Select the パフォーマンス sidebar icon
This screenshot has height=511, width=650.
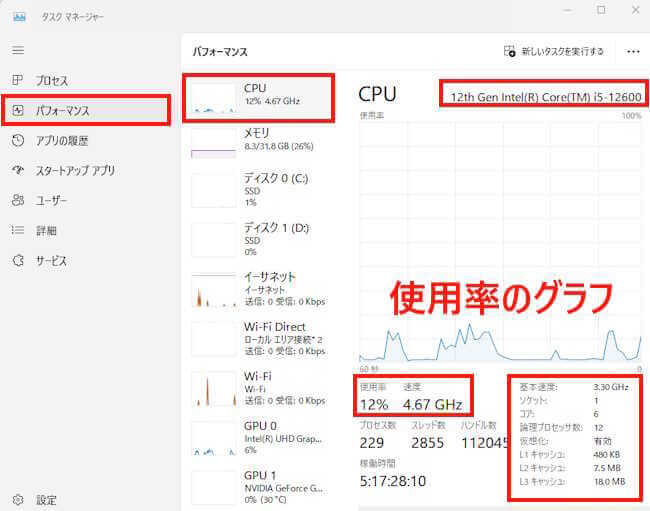coord(18,110)
